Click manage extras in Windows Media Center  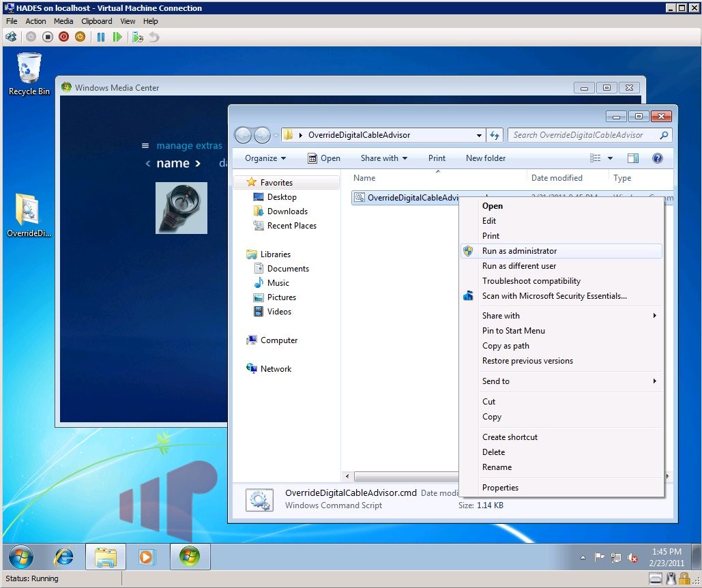click(x=190, y=145)
